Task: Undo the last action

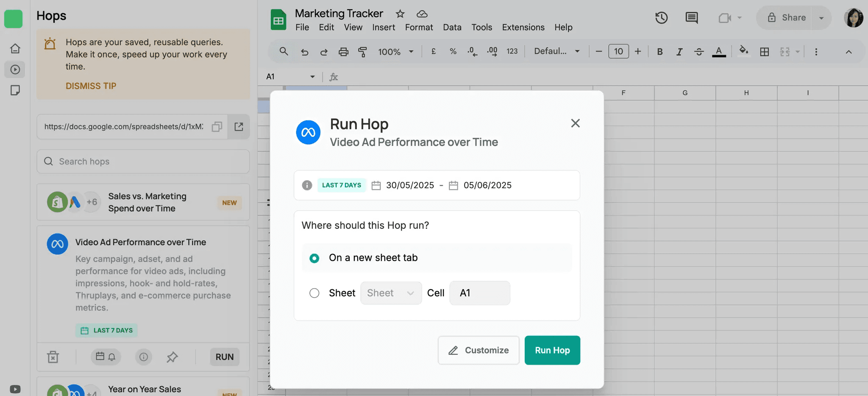Action: coord(304,52)
